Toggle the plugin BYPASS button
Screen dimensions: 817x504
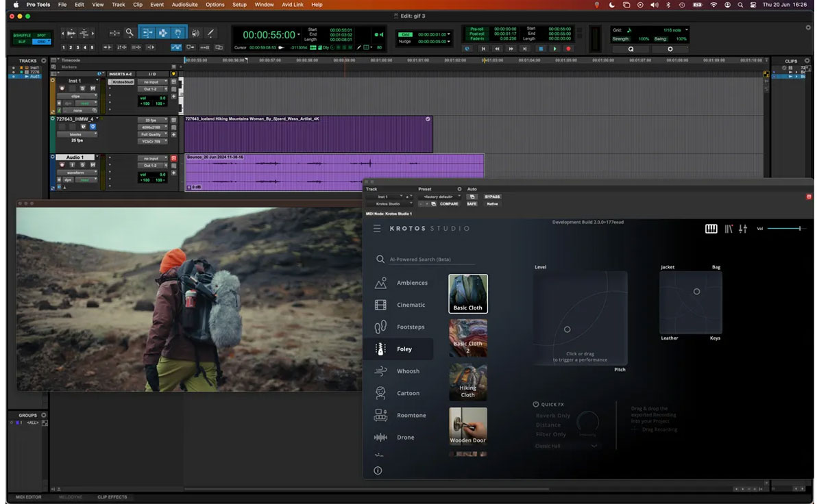click(x=492, y=197)
